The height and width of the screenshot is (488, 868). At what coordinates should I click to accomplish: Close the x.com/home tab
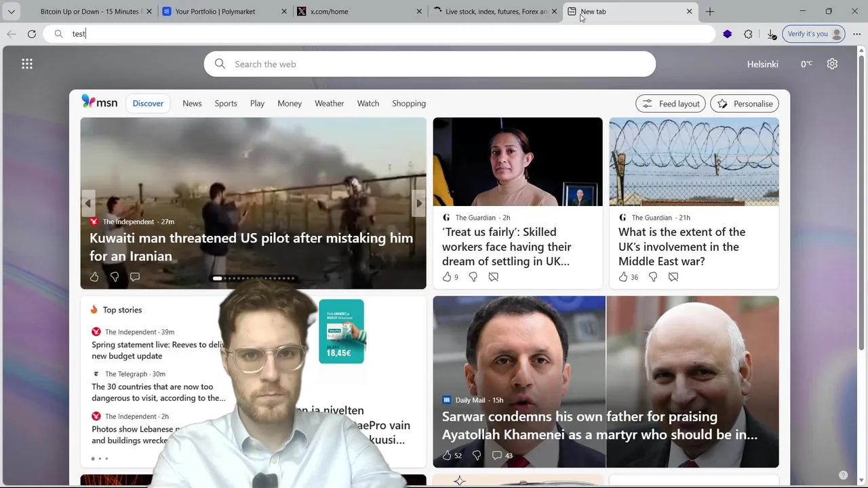[419, 12]
